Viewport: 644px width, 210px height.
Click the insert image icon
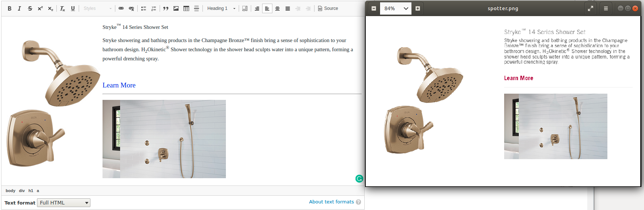click(176, 8)
